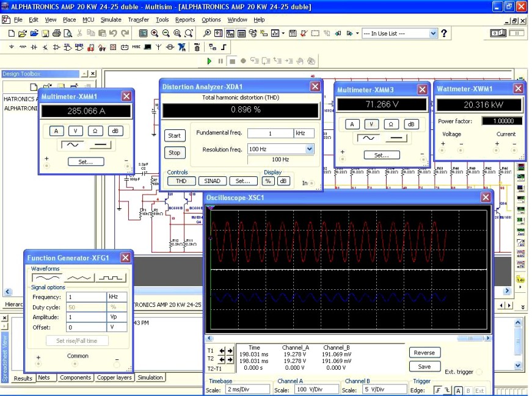Image resolution: width=532 pixels, height=396 pixels.
Task: Place a MISC component
Action: (x=136, y=47)
